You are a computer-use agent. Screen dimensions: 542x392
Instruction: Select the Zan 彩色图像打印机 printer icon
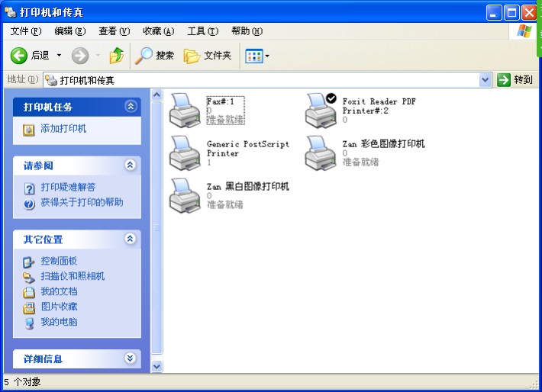(x=321, y=153)
